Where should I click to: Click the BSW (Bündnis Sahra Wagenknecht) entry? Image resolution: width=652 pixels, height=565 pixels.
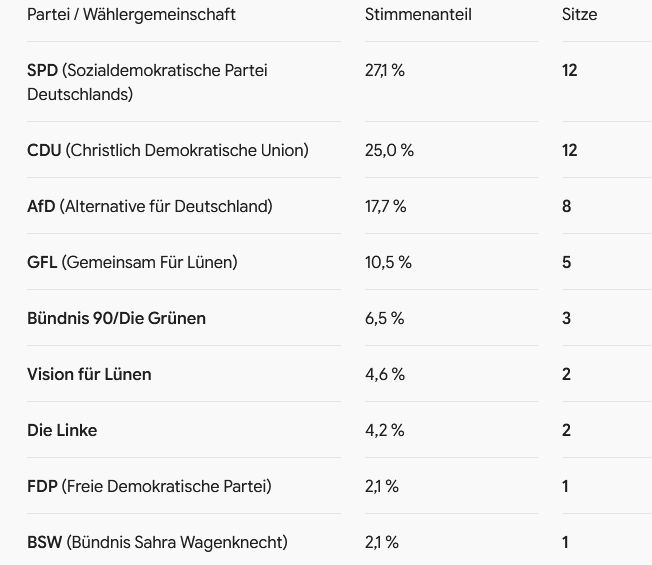158,543
